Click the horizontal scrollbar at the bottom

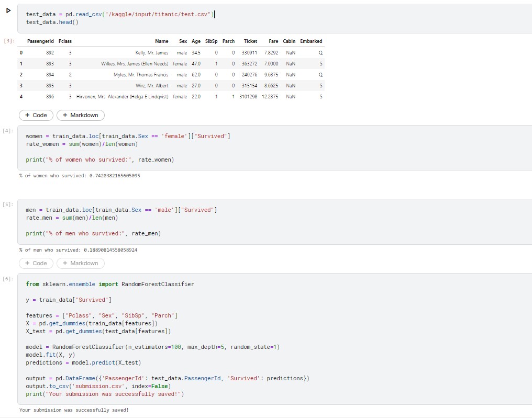coord(262,418)
